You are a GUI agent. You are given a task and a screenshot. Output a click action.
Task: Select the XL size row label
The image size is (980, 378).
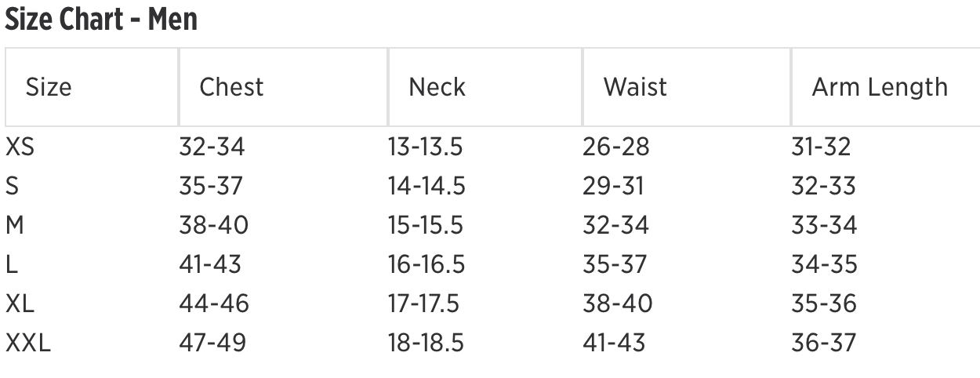click(x=20, y=303)
